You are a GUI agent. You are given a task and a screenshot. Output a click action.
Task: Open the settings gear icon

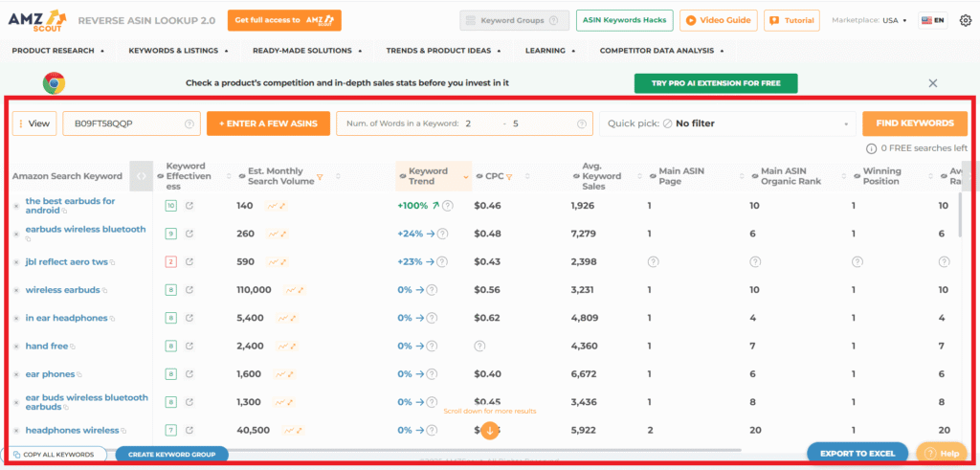(965, 20)
